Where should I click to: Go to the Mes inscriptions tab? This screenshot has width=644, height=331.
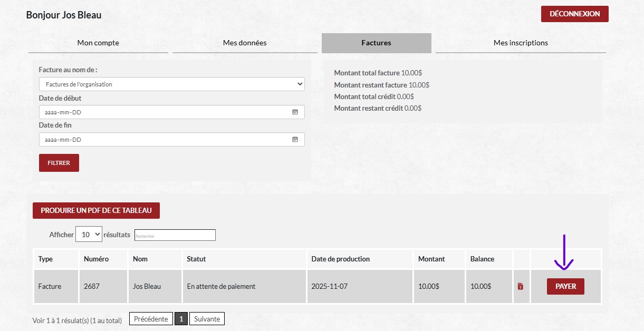(520, 43)
